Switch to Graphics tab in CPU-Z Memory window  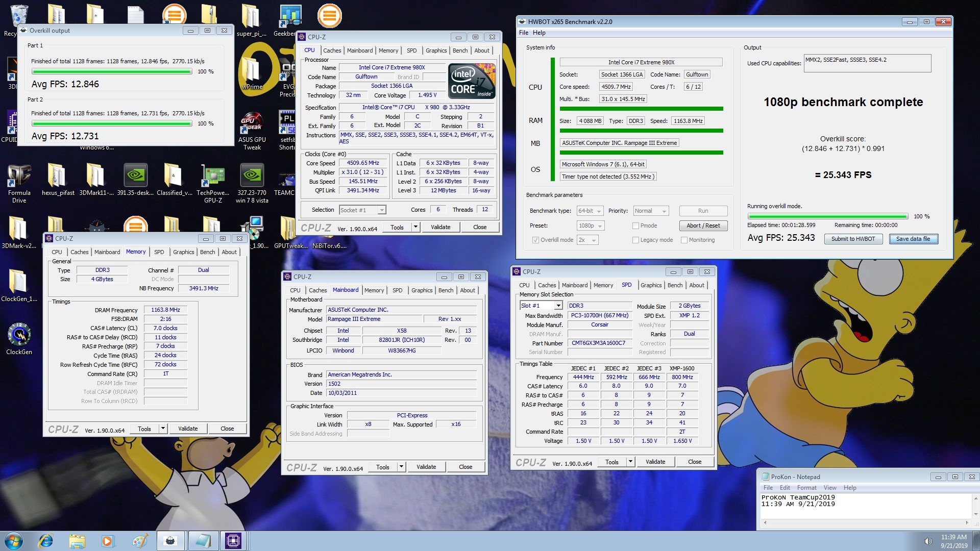[x=183, y=252]
